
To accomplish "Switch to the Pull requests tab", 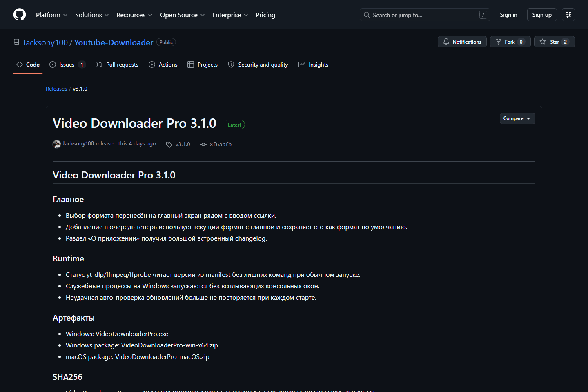I will coord(117,65).
